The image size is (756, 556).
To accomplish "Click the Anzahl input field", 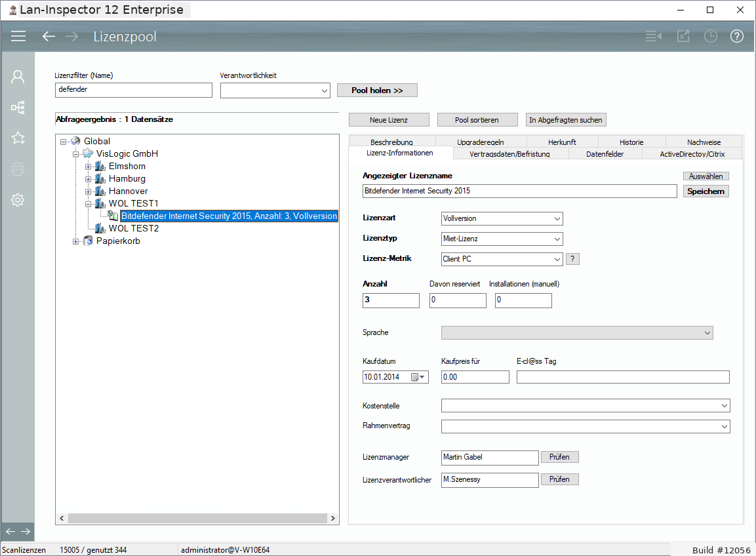I will [x=391, y=300].
